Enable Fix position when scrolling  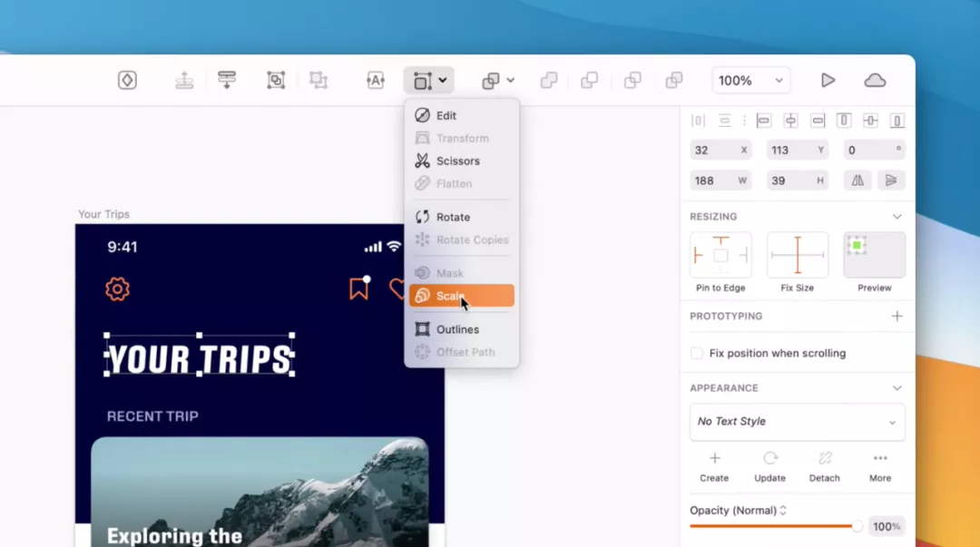(x=697, y=353)
